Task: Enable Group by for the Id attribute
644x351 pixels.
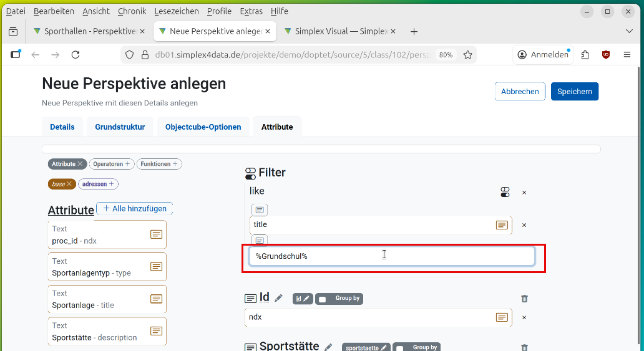Action: (x=323, y=299)
